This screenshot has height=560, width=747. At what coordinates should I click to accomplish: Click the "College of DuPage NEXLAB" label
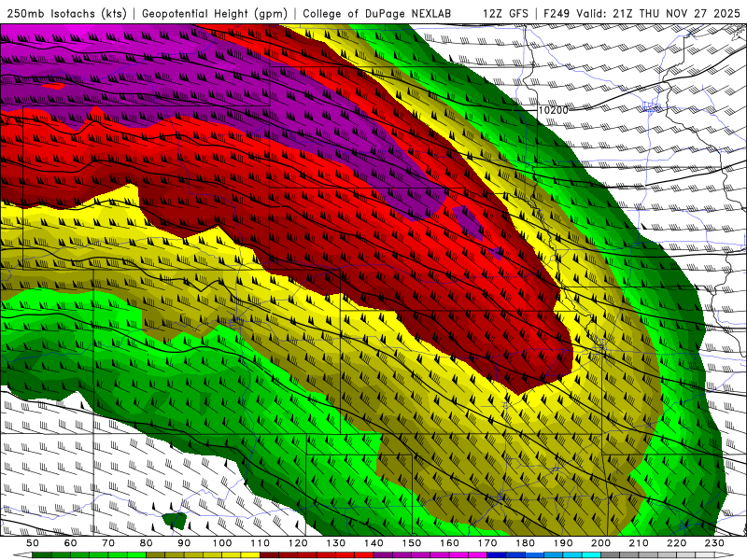point(377,13)
